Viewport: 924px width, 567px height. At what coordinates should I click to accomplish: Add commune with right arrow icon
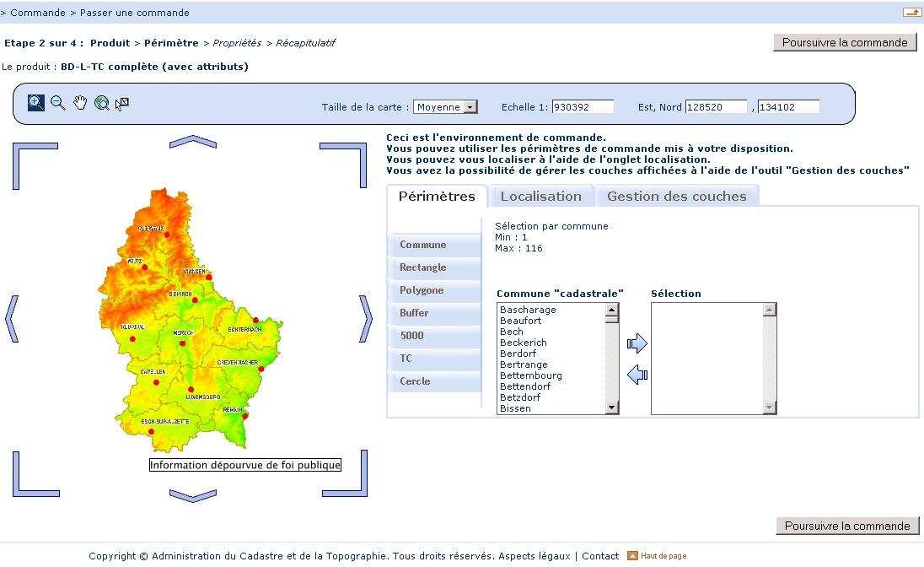[x=637, y=343]
